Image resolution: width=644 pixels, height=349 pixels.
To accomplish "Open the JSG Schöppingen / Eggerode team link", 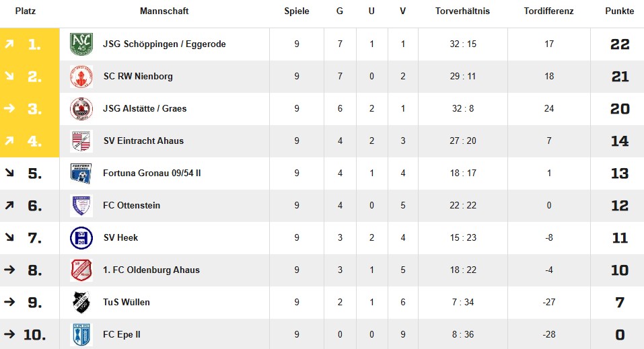I will tap(164, 44).
